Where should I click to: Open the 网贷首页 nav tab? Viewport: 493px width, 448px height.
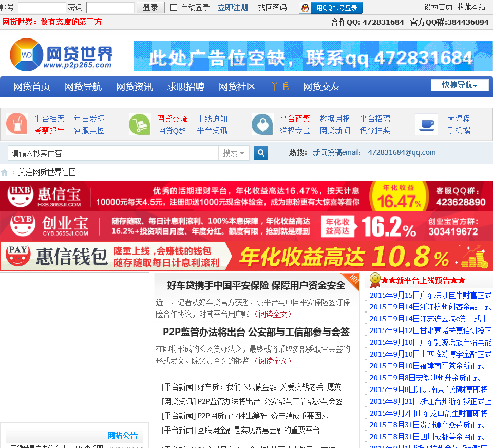pos(32,87)
